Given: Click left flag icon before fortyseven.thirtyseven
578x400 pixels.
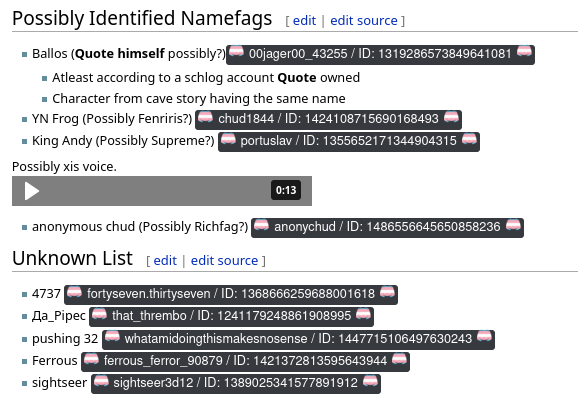Looking at the screenshot, I should (x=74, y=292).
